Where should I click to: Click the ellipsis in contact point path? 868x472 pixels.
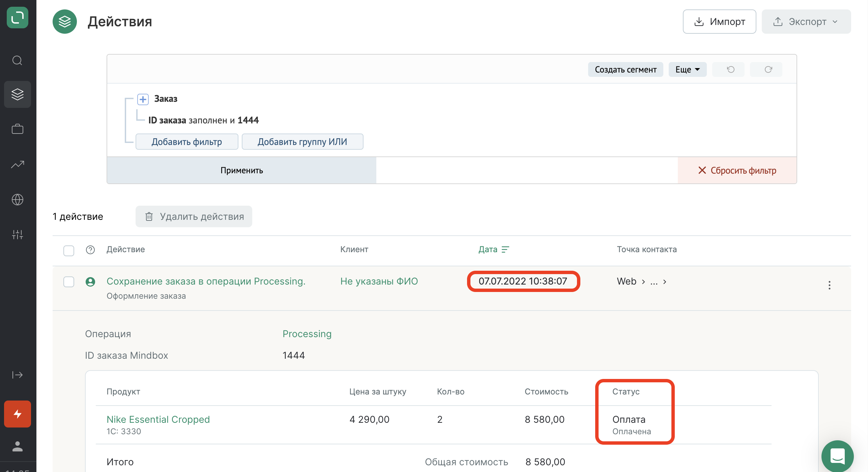[x=654, y=283]
